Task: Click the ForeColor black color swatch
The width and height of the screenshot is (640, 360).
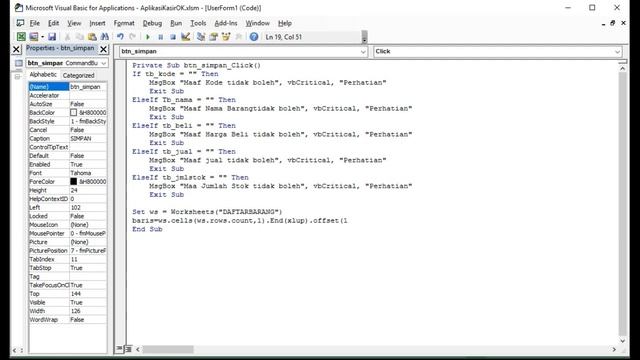Action: 73,181
